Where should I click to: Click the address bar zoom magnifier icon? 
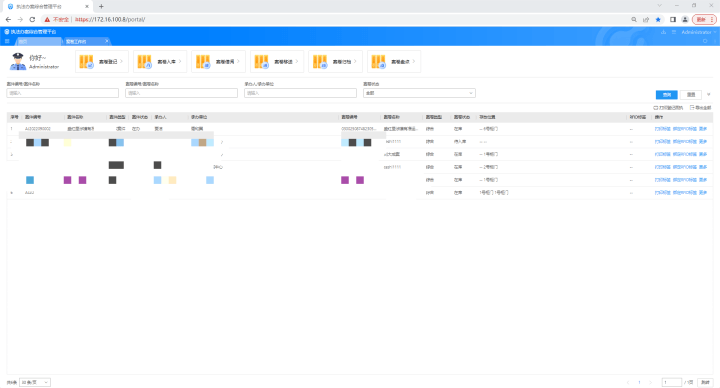pos(634,19)
